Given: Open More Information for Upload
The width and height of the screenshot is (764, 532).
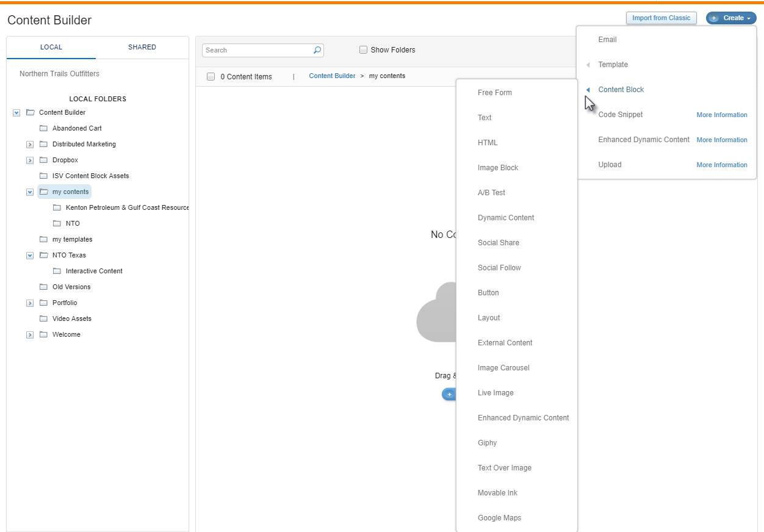Looking at the screenshot, I should click(722, 165).
